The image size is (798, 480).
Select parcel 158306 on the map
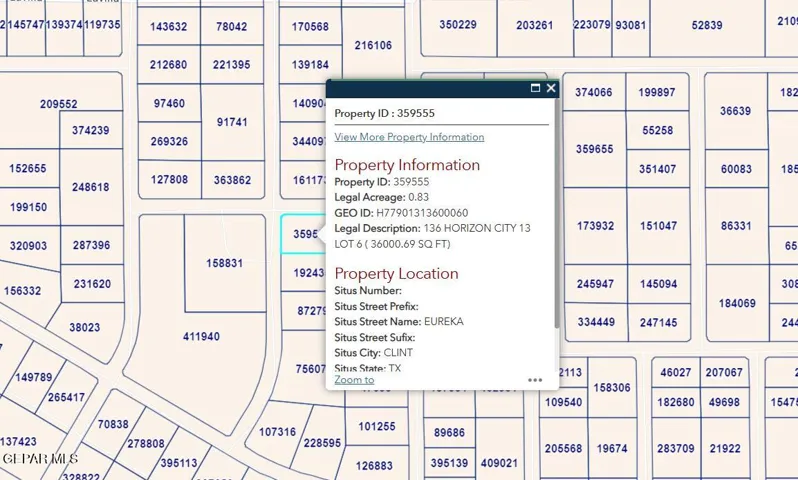pyautogui.click(x=612, y=388)
